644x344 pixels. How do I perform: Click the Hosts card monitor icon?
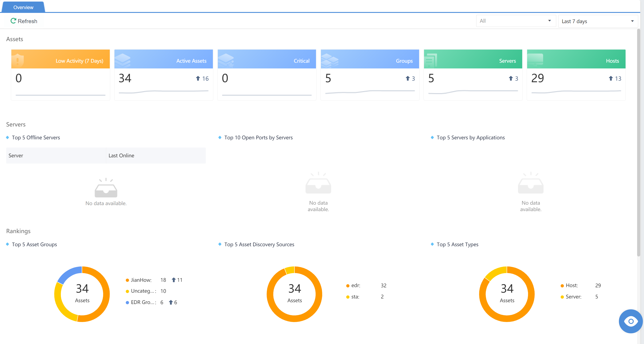[535, 60]
